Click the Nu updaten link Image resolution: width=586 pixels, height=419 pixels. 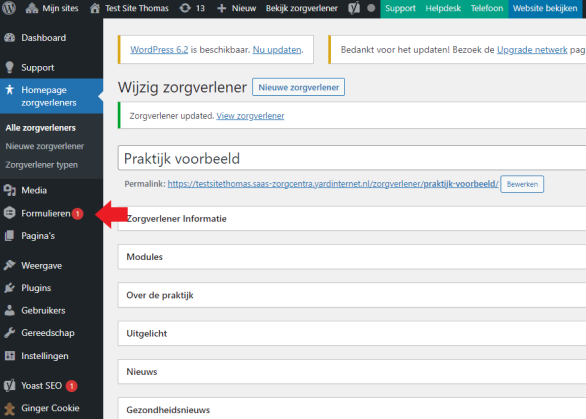pyautogui.click(x=277, y=50)
